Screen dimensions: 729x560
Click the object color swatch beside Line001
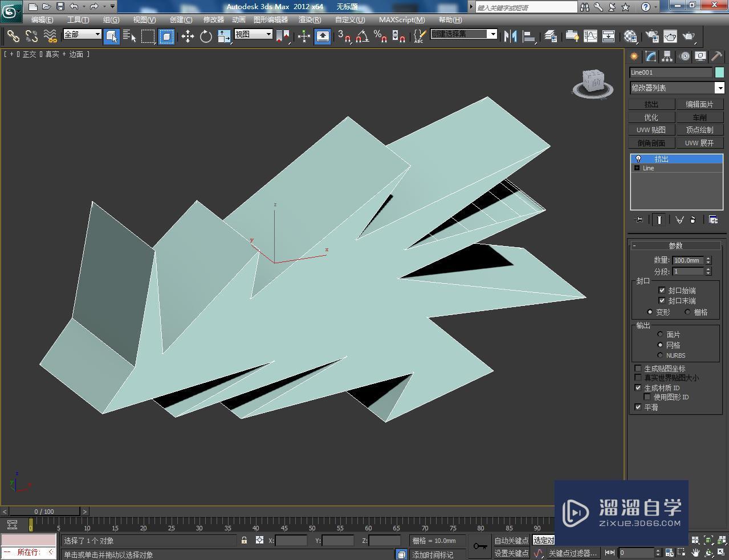719,72
